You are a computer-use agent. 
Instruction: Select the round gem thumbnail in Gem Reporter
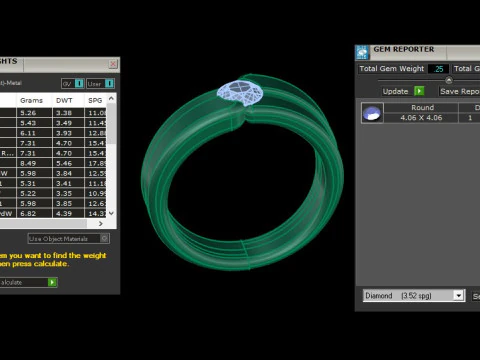[372, 113]
